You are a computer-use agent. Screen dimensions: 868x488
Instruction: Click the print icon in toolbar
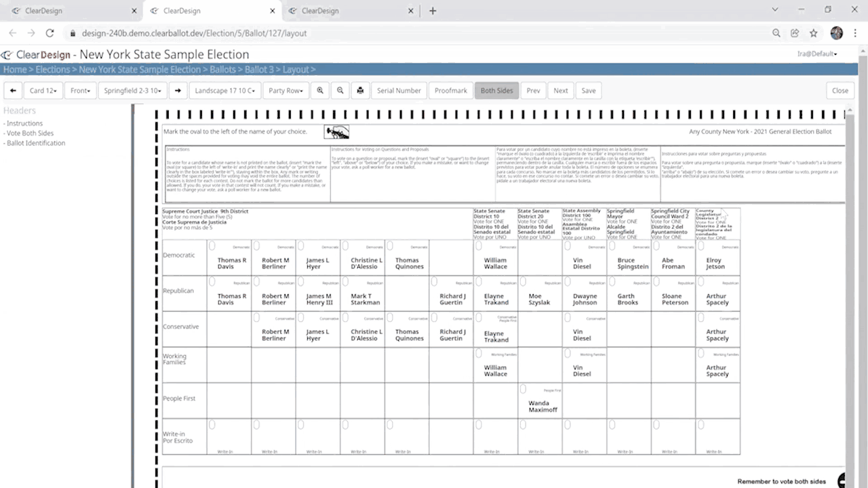[x=360, y=91]
